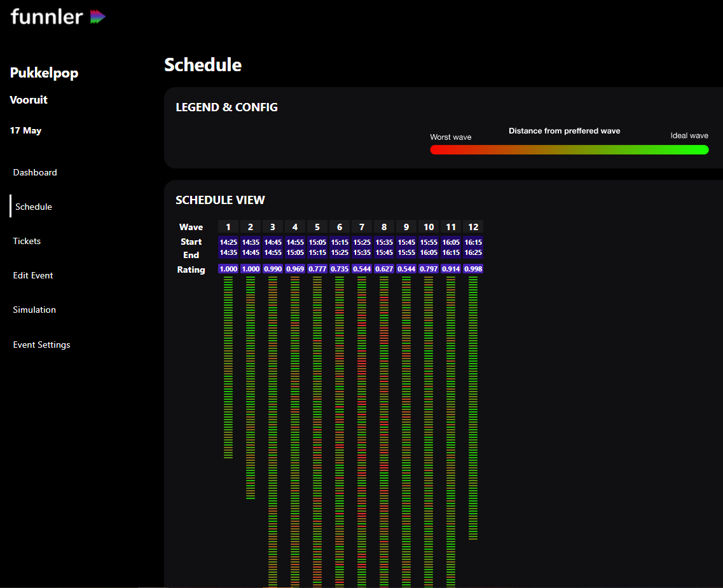Select wave 1 column header
This screenshot has width=723, height=588.
pyautogui.click(x=228, y=227)
